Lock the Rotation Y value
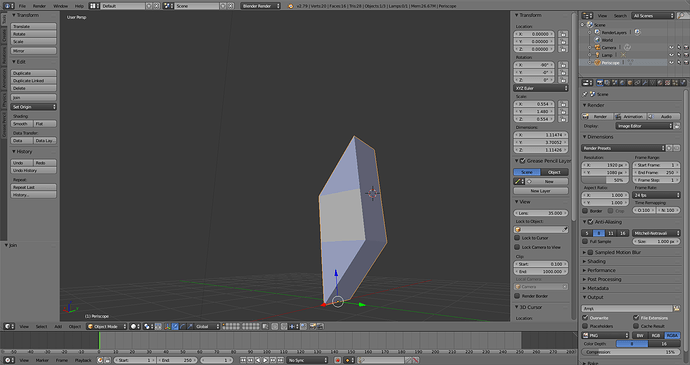Viewport: 690px width, 365px height. (x=563, y=72)
